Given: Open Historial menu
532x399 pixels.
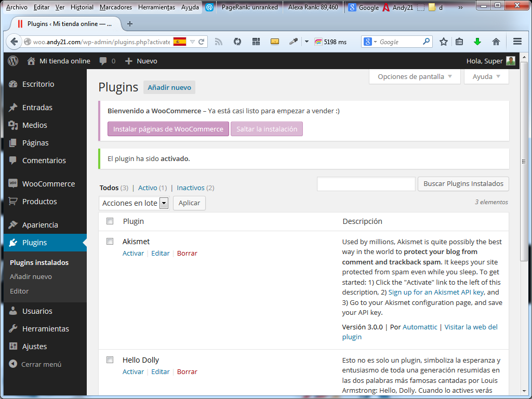Looking at the screenshot, I should click(82, 7).
